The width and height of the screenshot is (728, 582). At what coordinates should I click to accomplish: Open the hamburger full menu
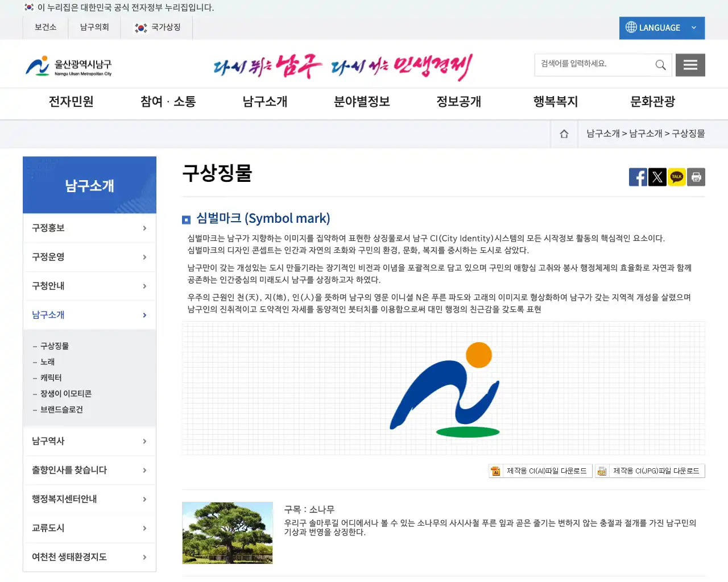690,65
